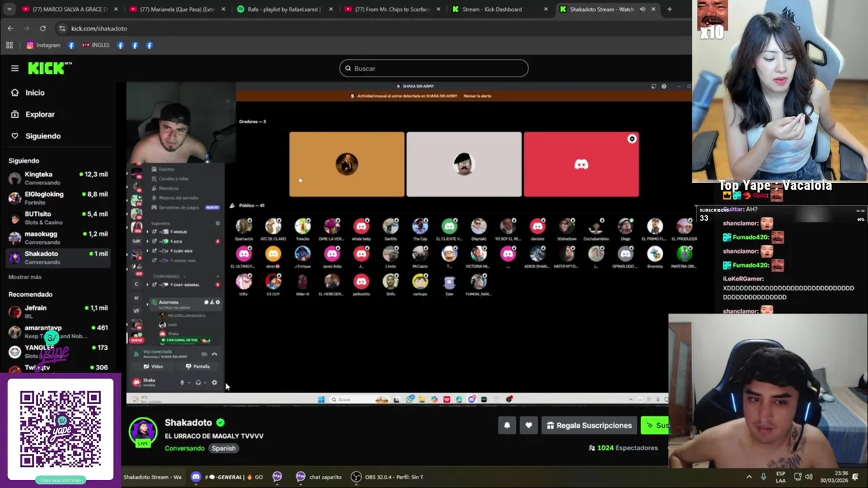Open the Kick hamburger menu
The width and height of the screenshot is (868, 488).
pyautogui.click(x=14, y=68)
